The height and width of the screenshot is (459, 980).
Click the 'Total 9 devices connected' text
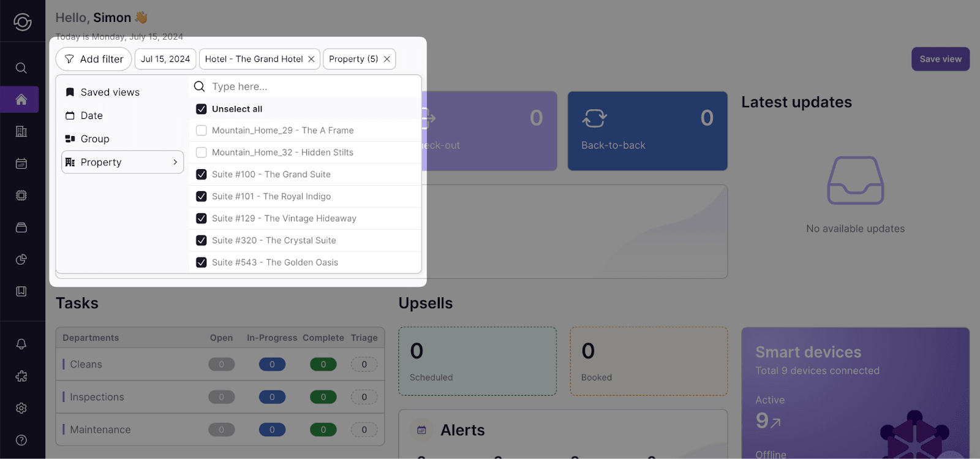tap(817, 371)
